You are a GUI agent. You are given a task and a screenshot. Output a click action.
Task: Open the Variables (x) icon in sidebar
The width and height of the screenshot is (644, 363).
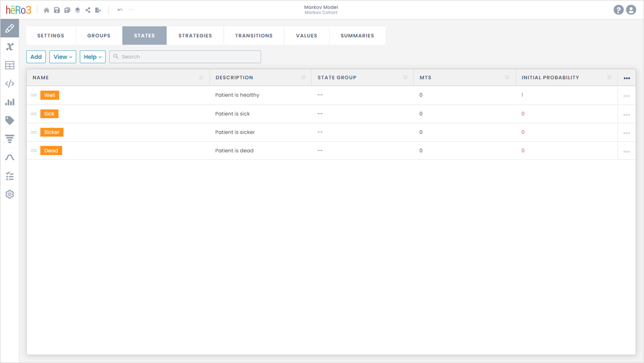coord(10,47)
